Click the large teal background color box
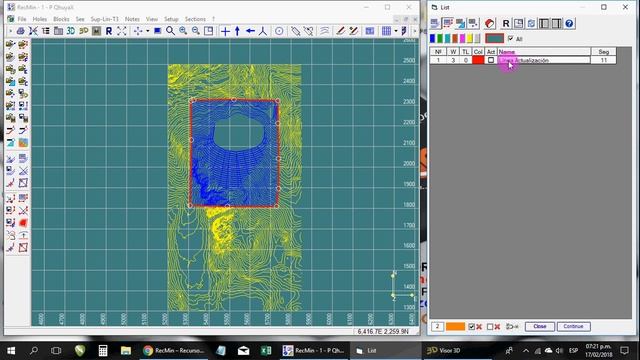The image size is (640, 360). coord(495,38)
